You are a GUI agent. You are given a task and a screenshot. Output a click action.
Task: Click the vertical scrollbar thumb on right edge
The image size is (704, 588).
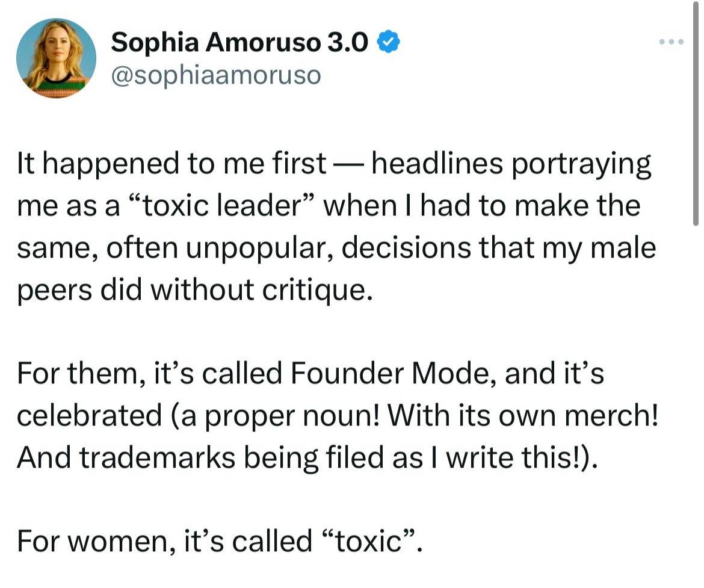click(x=696, y=113)
